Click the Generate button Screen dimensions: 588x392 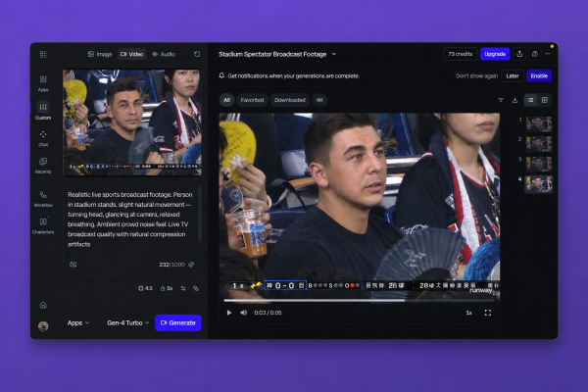point(178,323)
